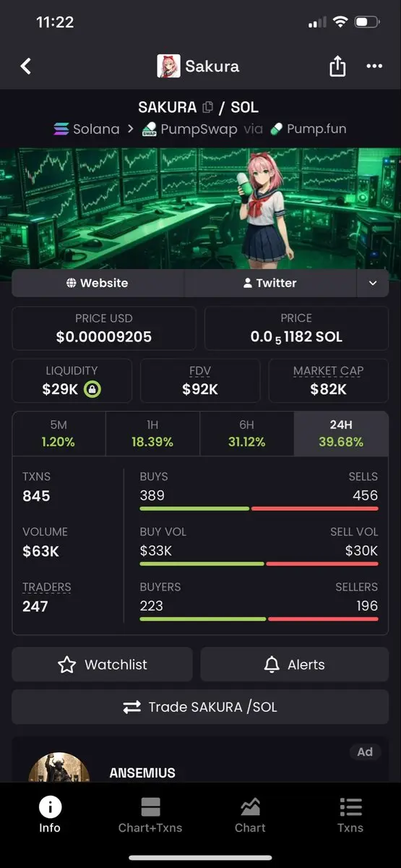Switch to the Chart tab
The width and height of the screenshot is (401, 868).
tap(250, 815)
